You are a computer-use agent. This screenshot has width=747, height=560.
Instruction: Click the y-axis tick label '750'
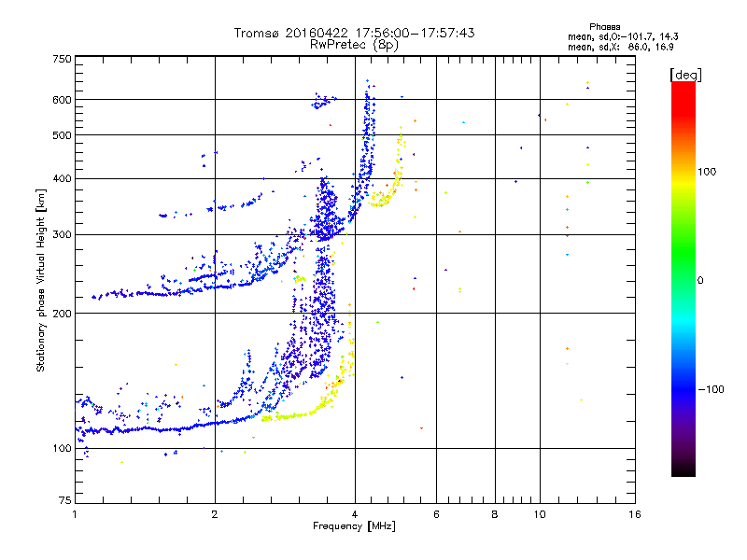coord(63,59)
